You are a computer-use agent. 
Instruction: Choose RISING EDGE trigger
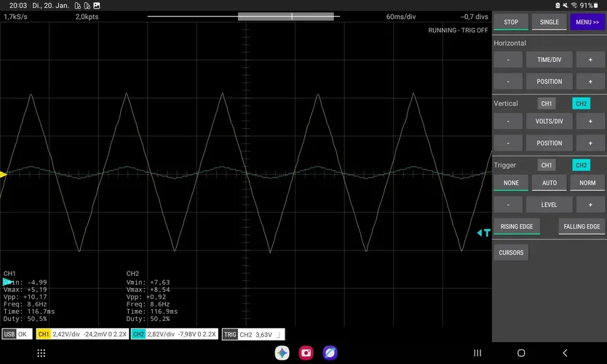point(517,226)
